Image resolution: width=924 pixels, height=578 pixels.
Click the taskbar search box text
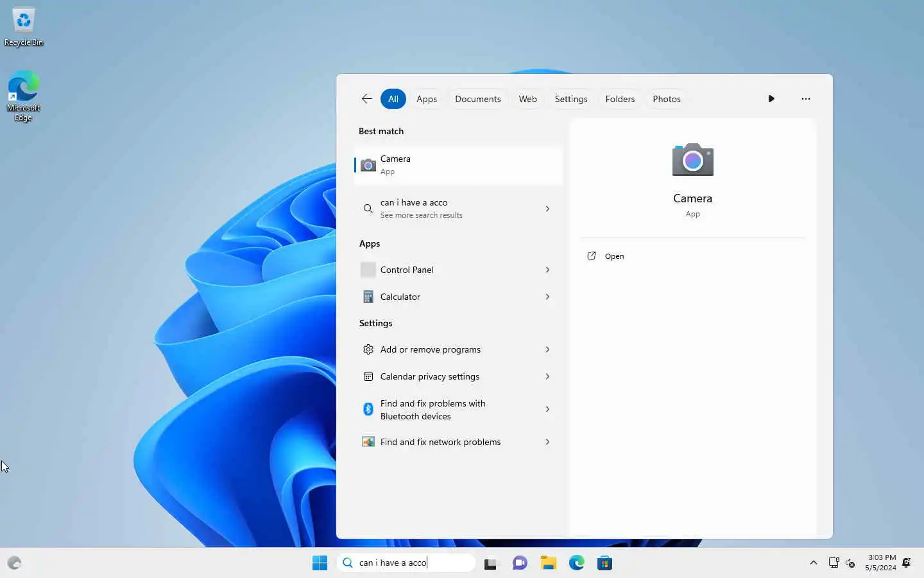pos(393,563)
